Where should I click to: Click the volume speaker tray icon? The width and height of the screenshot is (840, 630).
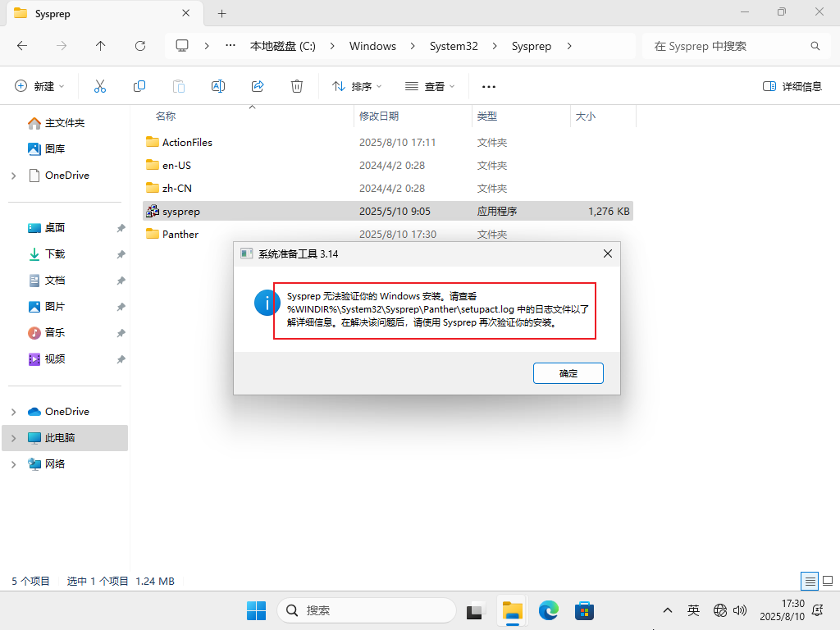point(740,610)
